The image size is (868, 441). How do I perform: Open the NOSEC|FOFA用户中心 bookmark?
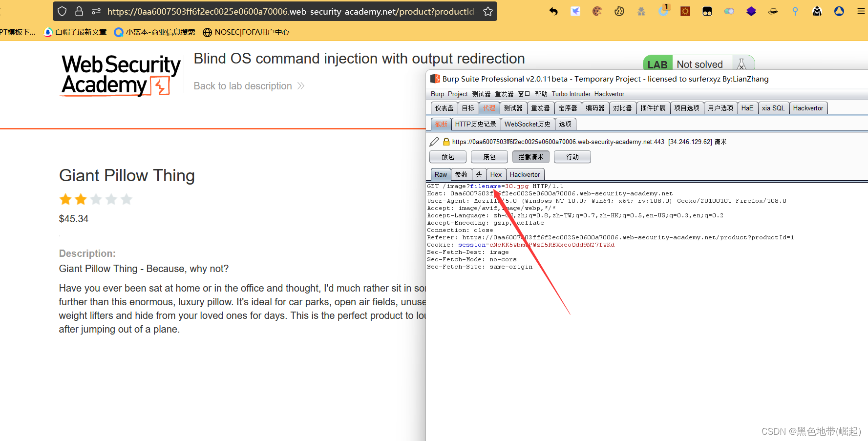click(x=246, y=32)
